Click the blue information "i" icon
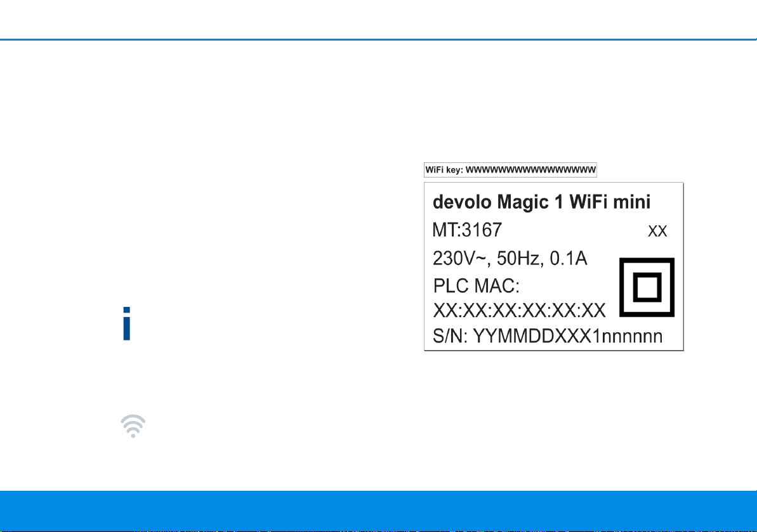Viewport: 757px width, 532px height. (126, 323)
